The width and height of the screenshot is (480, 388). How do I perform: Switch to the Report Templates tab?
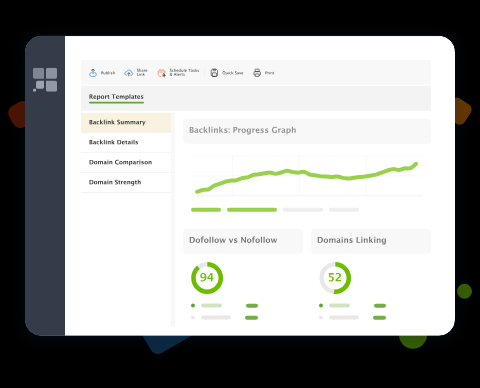tap(116, 97)
